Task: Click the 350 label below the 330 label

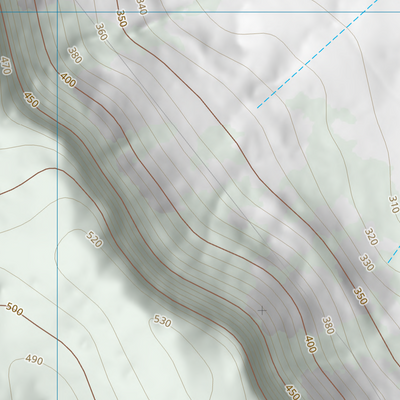Action: [360, 296]
